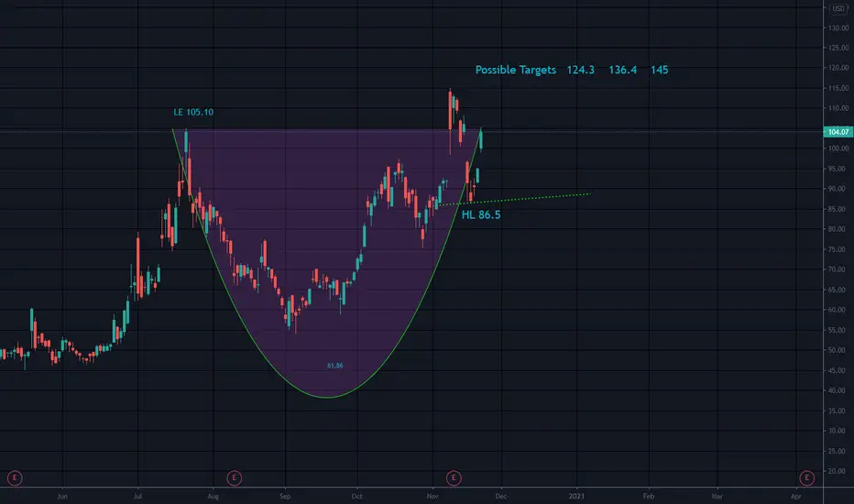Screen dimensions: 854x504
Task: Select the '61.86' label inside cup
Action: [335, 366]
